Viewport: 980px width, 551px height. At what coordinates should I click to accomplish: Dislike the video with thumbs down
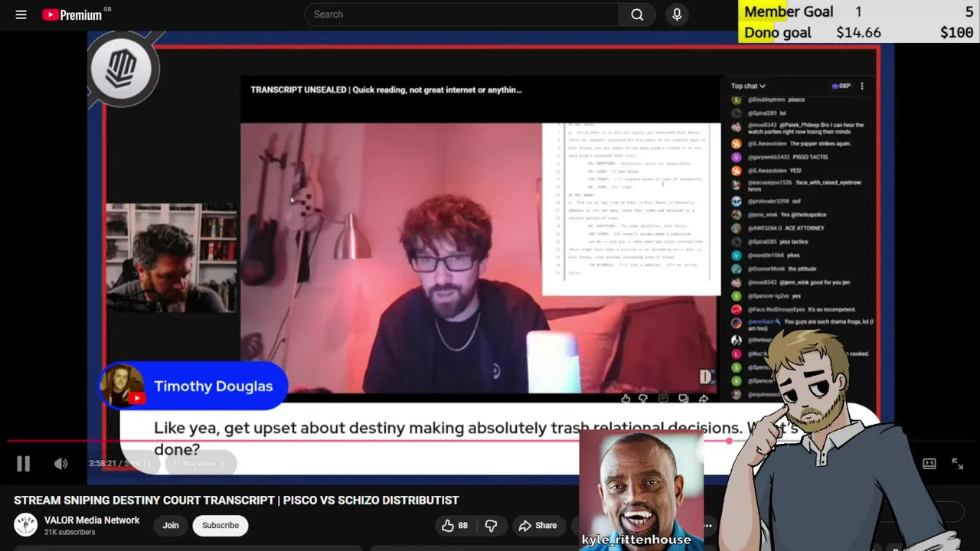(491, 525)
